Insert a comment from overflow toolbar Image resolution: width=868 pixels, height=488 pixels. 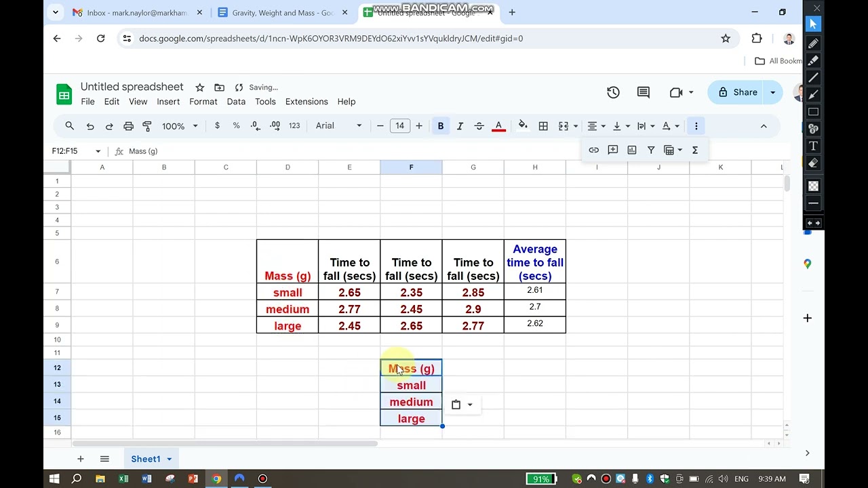(x=613, y=150)
